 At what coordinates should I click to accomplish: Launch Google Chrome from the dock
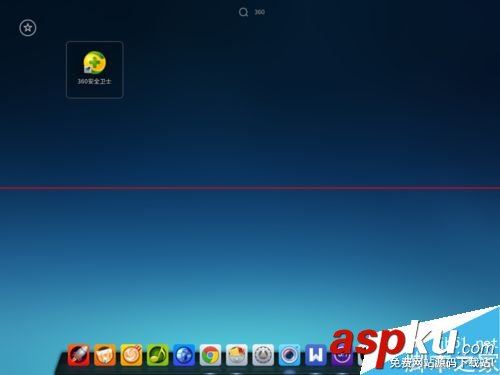(x=210, y=355)
